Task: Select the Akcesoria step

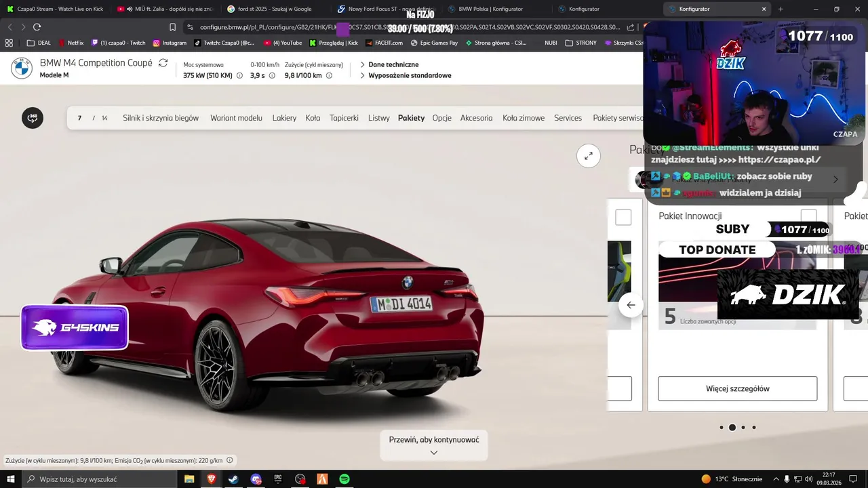Action: (476, 118)
